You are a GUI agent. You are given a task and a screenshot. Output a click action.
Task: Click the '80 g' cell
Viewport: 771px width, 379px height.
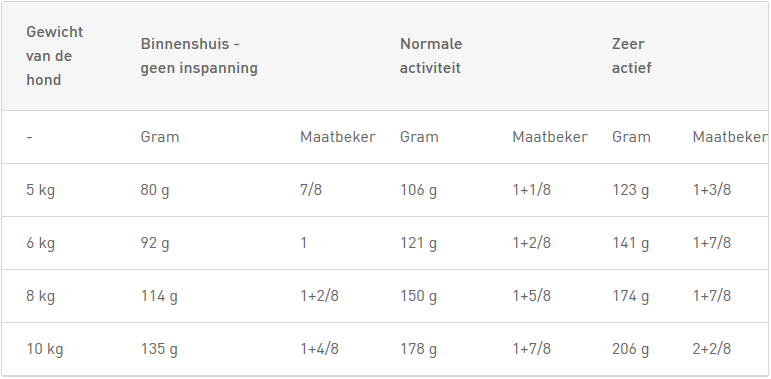tap(155, 190)
